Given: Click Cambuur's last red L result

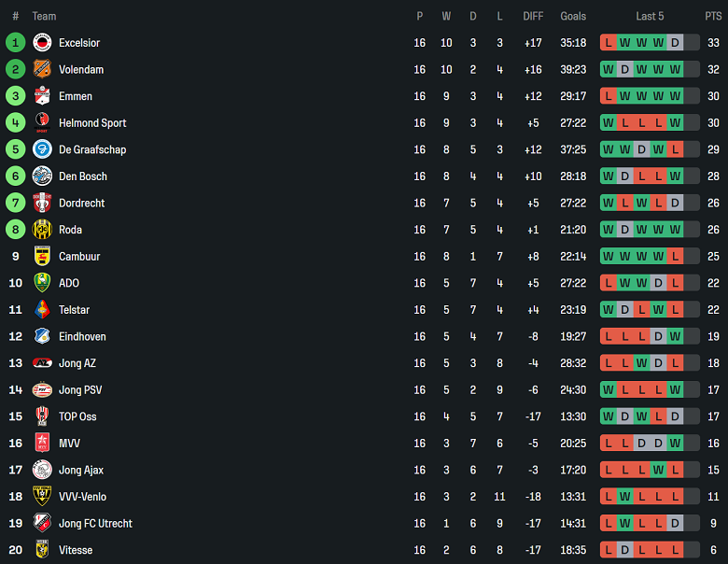Looking at the screenshot, I should click(x=675, y=257).
